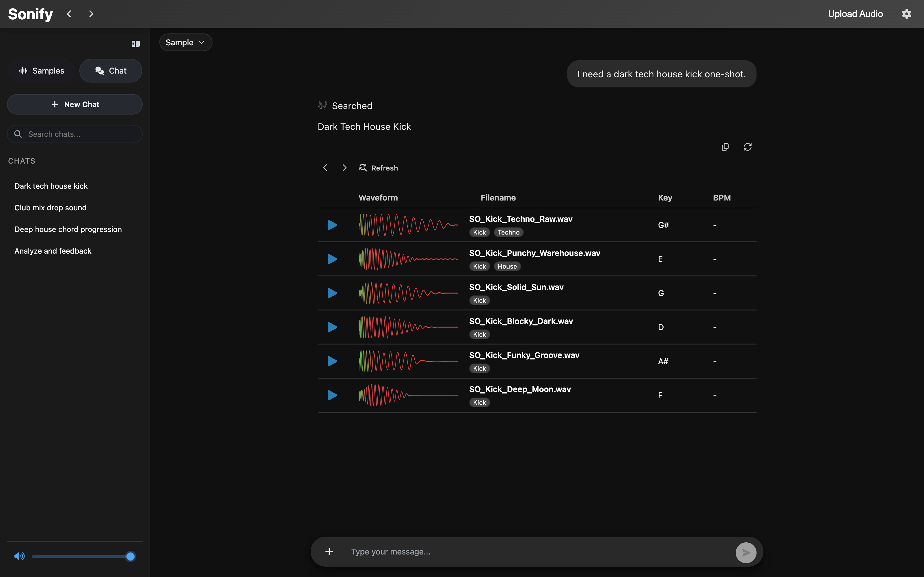Open Sonify settings
Screen dimensions: 924x577
pos(907,14)
